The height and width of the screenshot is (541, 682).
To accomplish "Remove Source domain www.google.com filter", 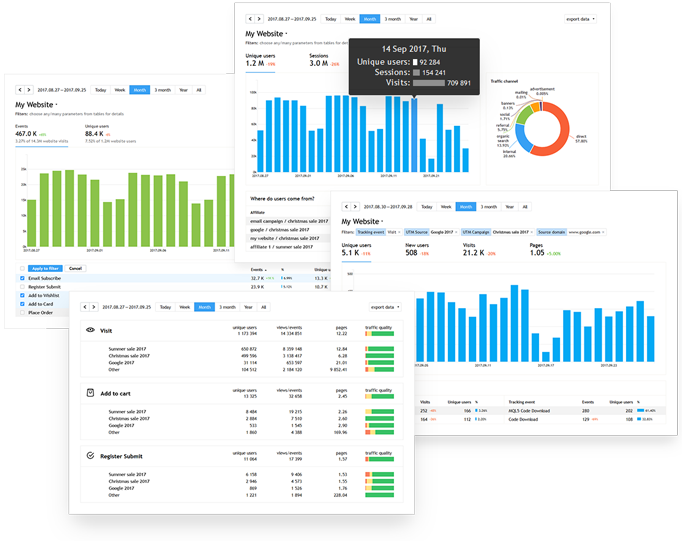I will (x=603, y=232).
